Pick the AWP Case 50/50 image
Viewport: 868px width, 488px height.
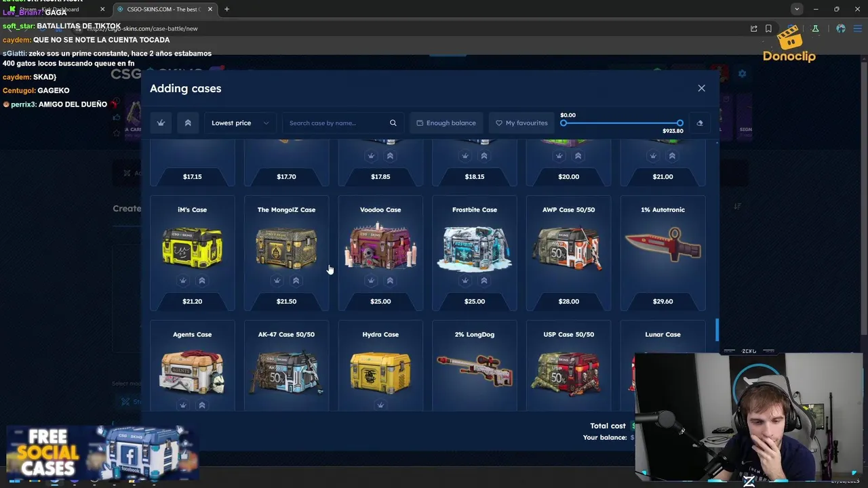tap(568, 247)
